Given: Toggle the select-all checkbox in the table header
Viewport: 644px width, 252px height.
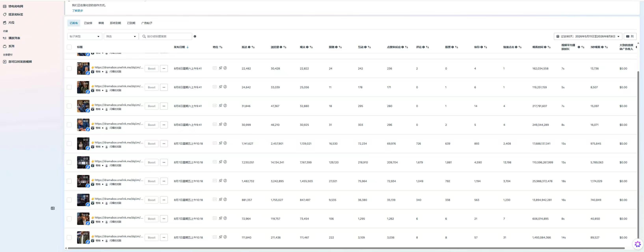Looking at the screenshot, I should (x=69, y=47).
